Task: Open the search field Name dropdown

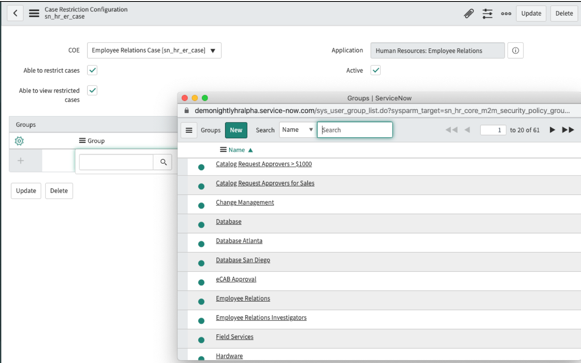Action: coord(297,130)
